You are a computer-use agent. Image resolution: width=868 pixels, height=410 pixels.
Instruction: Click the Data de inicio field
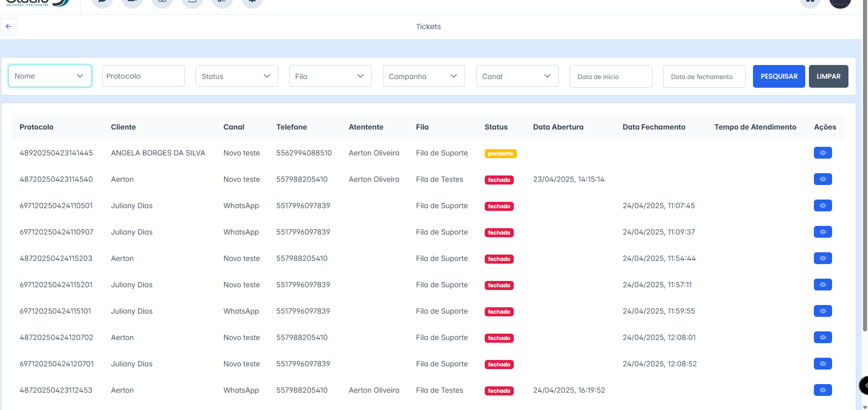(611, 76)
